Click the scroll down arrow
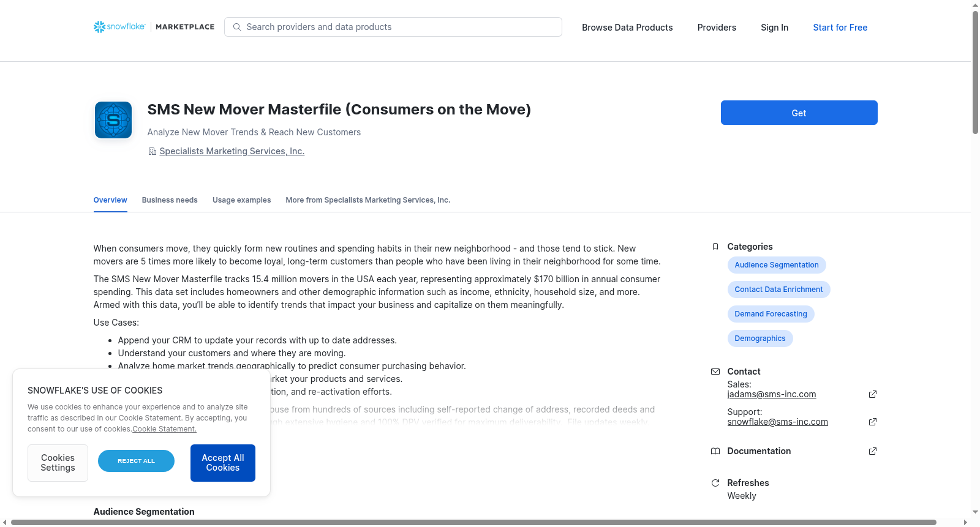The width and height of the screenshot is (980, 527). tap(975, 512)
